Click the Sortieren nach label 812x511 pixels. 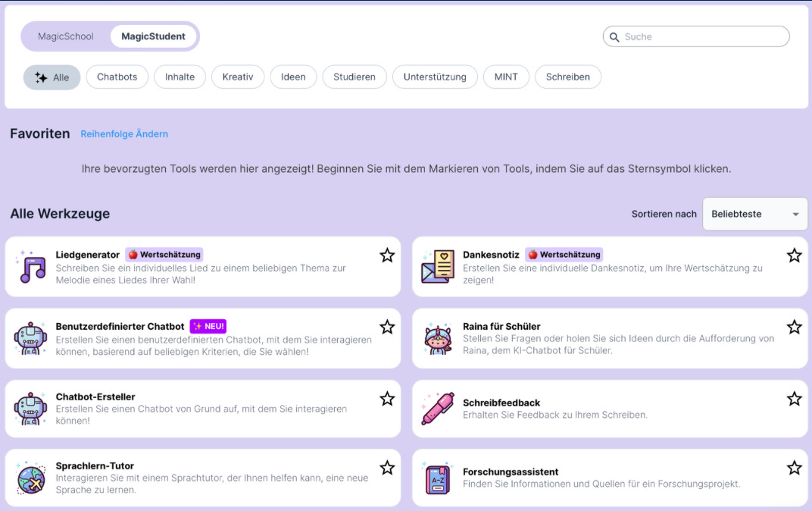point(664,214)
